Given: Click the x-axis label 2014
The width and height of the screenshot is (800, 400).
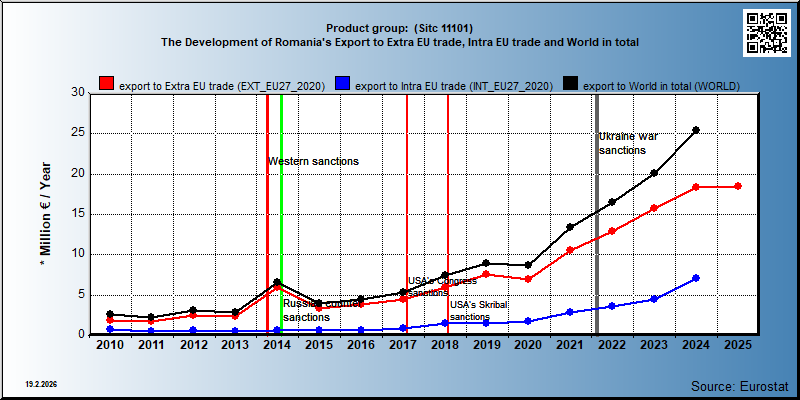Looking at the screenshot, I should (x=277, y=345).
